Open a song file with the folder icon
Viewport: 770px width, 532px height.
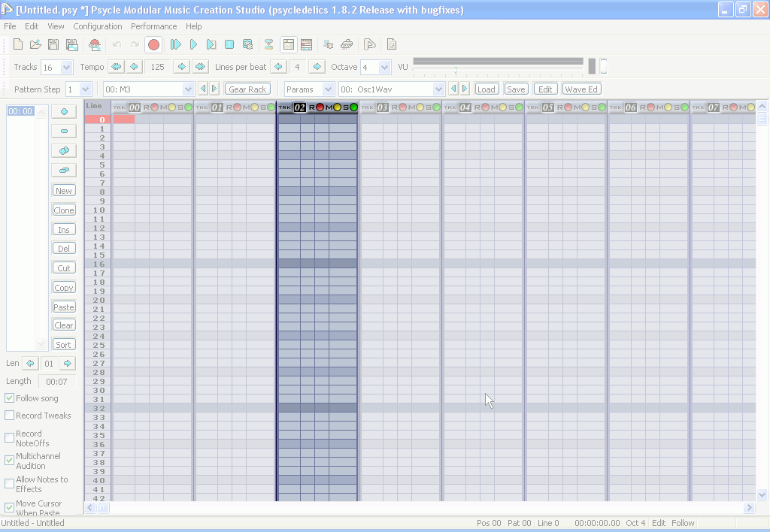point(35,44)
